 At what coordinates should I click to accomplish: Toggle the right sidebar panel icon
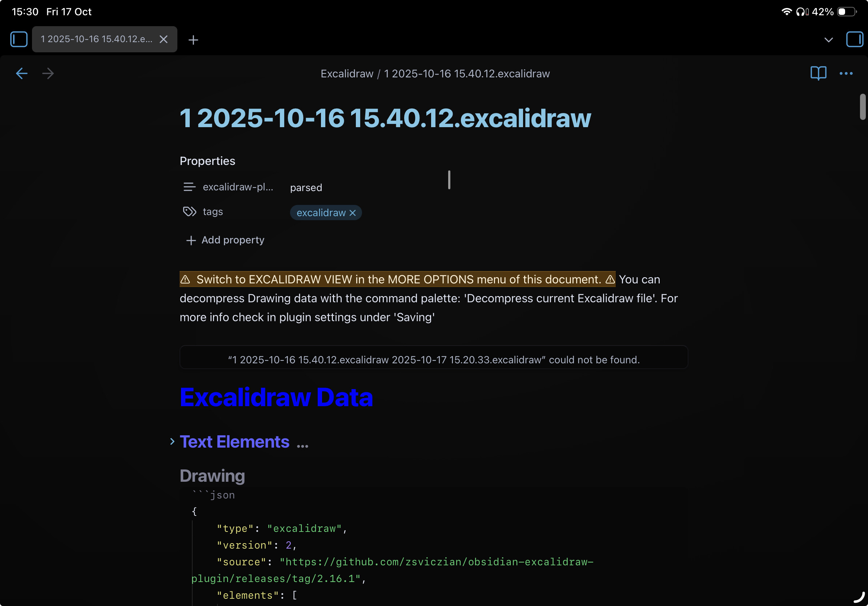coord(854,39)
